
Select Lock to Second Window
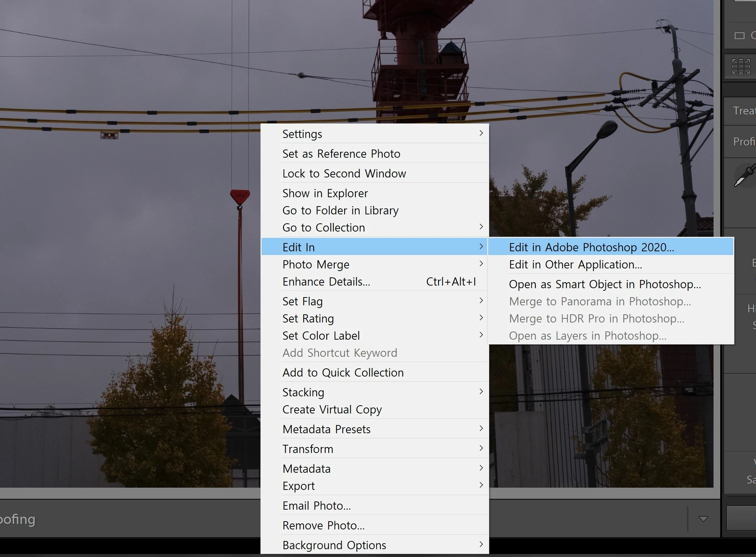point(344,173)
